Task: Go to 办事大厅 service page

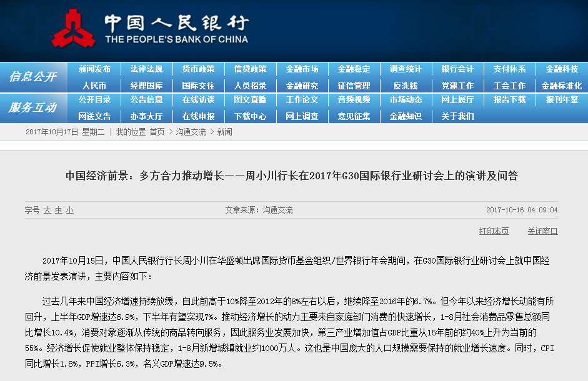Action: [146, 117]
